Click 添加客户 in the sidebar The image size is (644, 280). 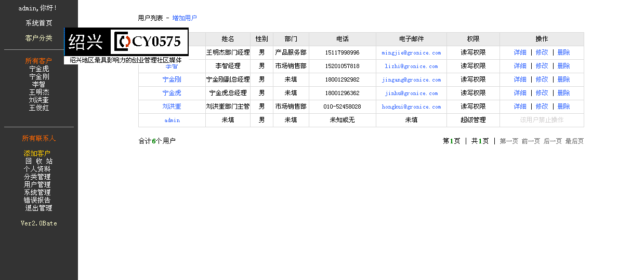pyautogui.click(x=37, y=153)
